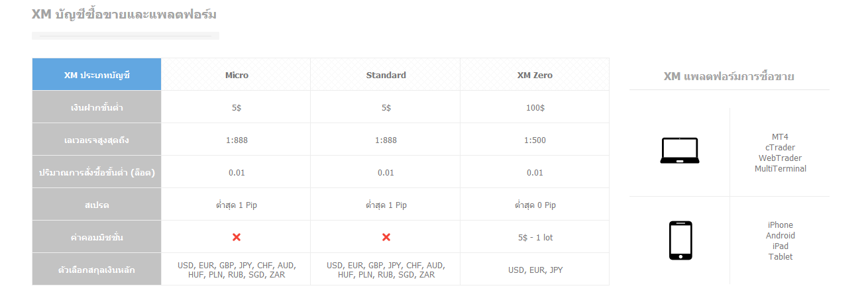
Task: Select the Standard account column header
Action: coord(386,75)
